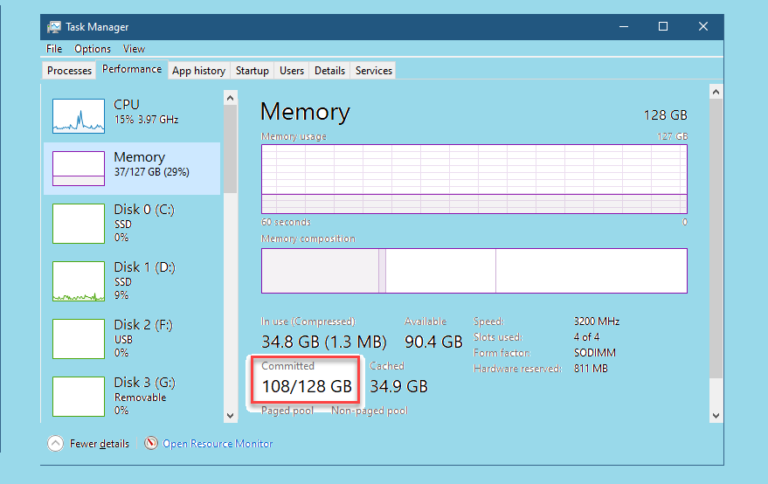Switch to the Services tab
Image resolution: width=768 pixels, height=484 pixels.
pos(374,71)
